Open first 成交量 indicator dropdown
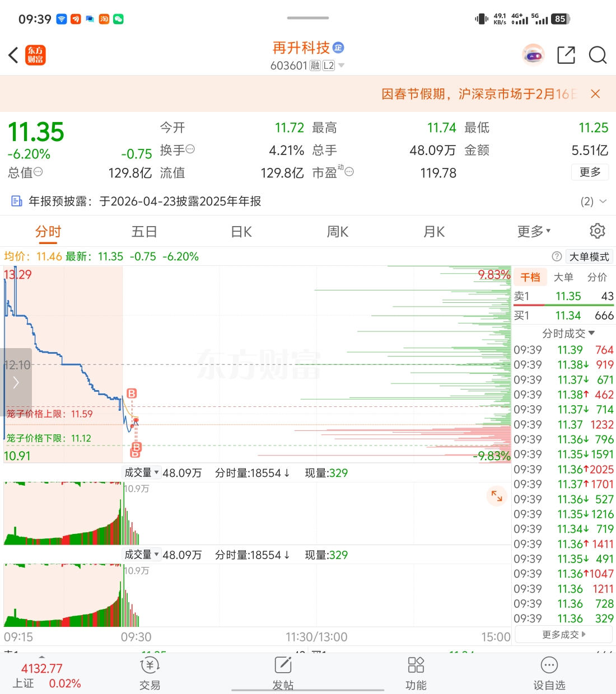The image size is (616, 694). click(x=142, y=472)
